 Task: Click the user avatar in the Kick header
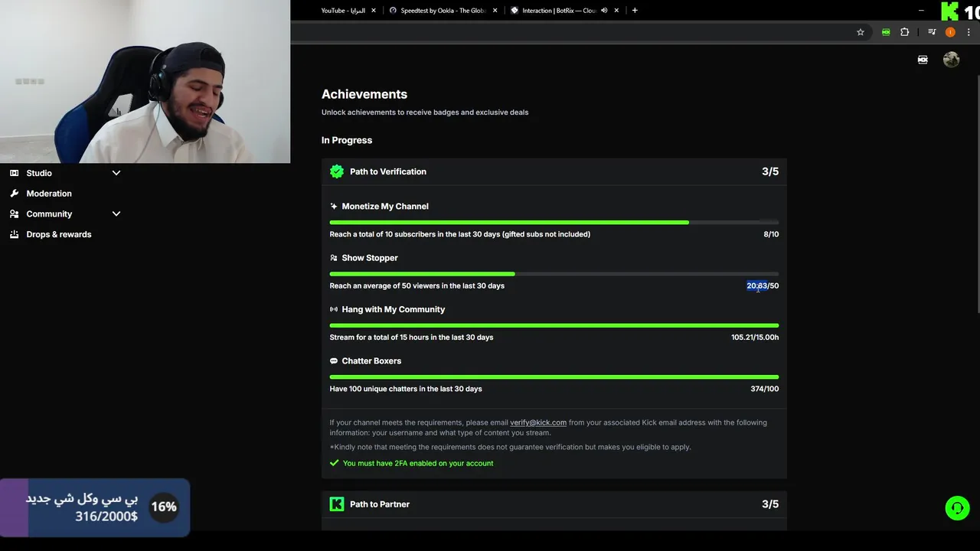click(x=951, y=60)
